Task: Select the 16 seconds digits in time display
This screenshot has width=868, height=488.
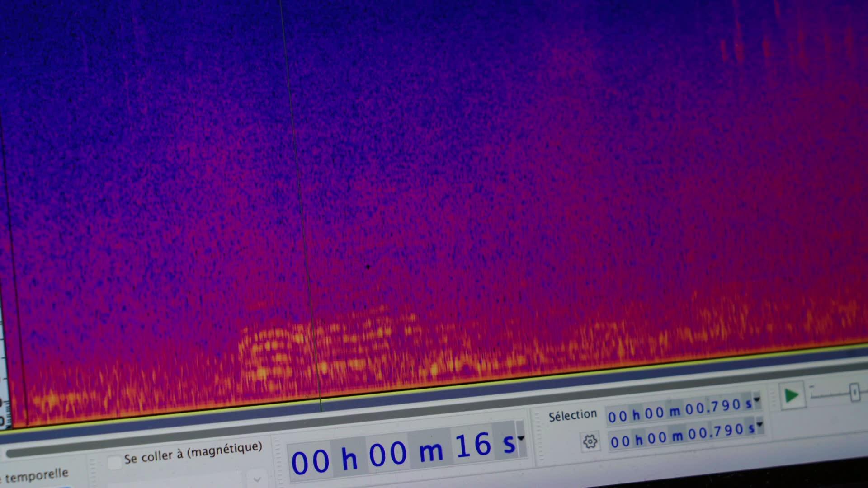Action: (x=473, y=446)
